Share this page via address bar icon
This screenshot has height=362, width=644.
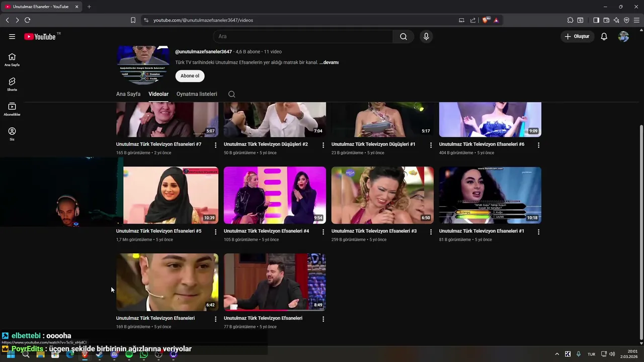point(473,20)
